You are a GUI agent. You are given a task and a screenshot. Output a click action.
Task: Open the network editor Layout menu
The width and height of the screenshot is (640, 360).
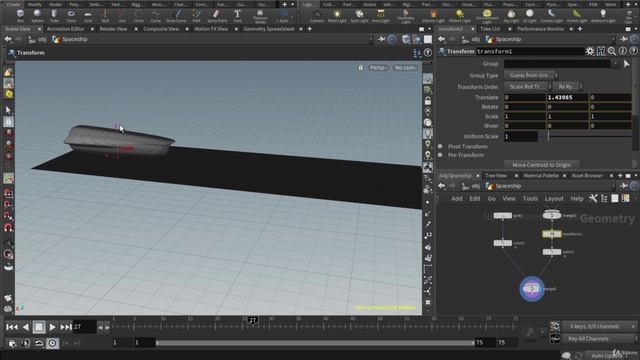554,199
